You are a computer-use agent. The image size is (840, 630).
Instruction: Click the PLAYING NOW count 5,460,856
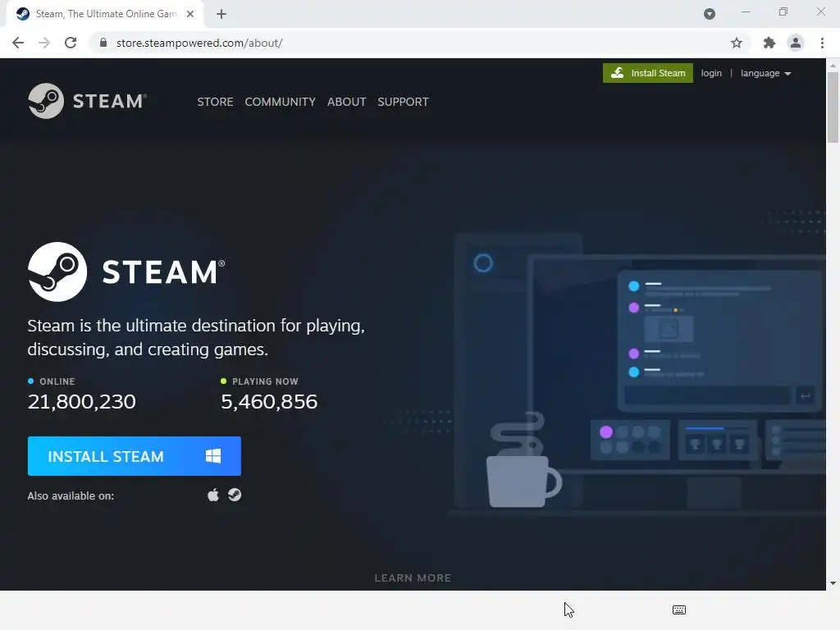(269, 402)
